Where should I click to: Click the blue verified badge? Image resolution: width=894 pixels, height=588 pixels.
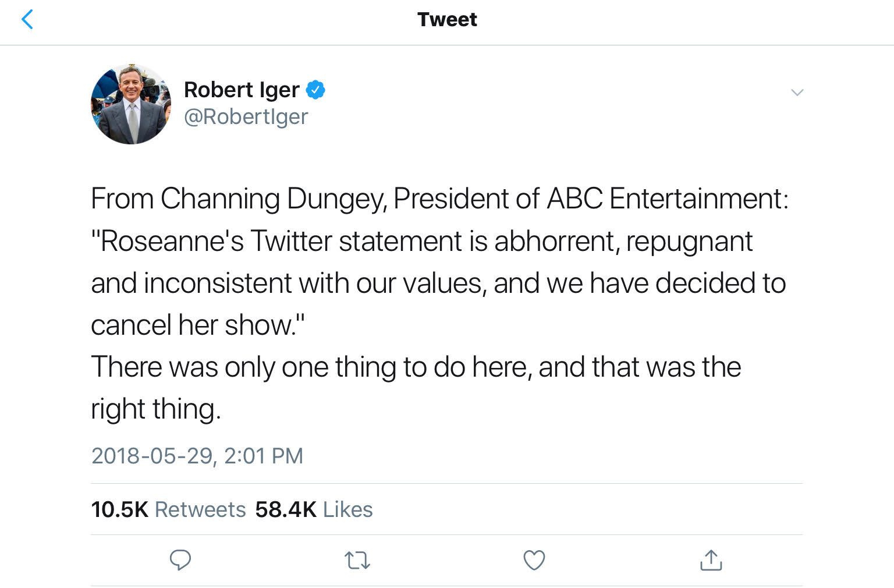pos(315,90)
